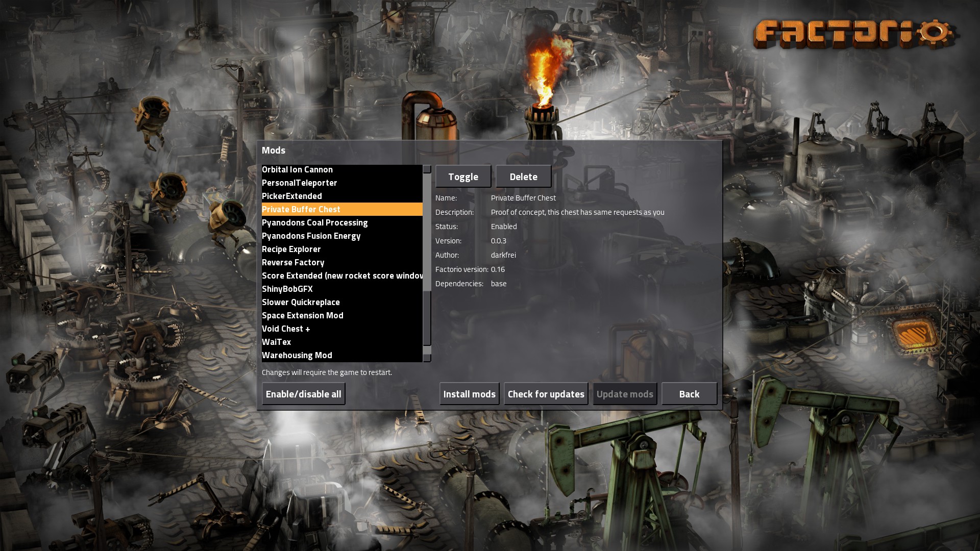Click the mod description text

(x=578, y=212)
